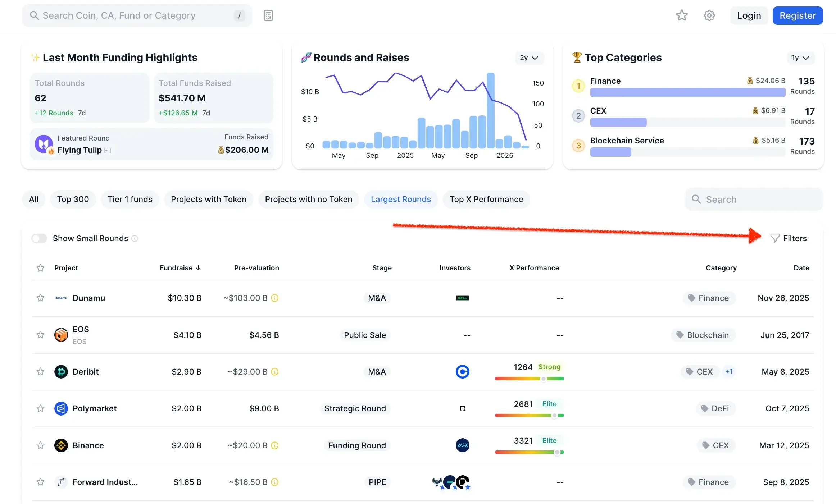The width and height of the screenshot is (836, 504).
Task: Star the EOS row as favorite
Action: pyautogui.click(x=40, y=335)
